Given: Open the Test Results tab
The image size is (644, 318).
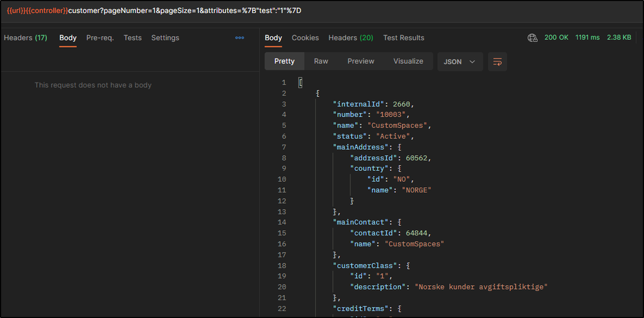Looking at the screenshot, I should tap(404, 38).
